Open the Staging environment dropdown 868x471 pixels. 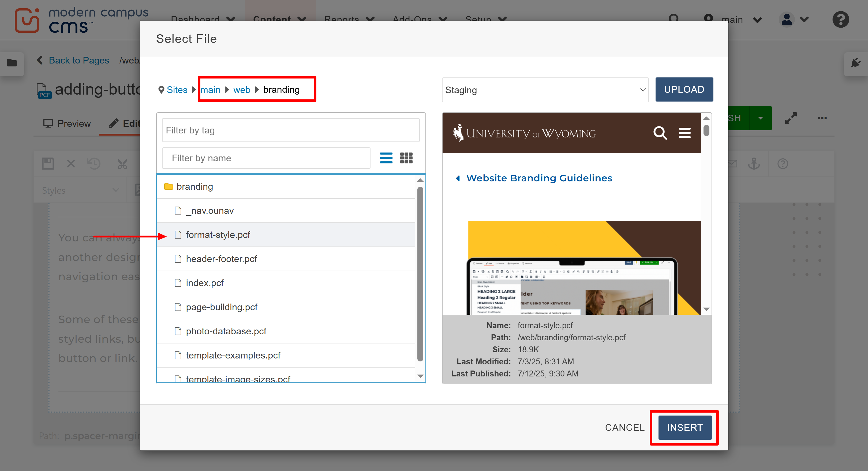coord(545,89)
